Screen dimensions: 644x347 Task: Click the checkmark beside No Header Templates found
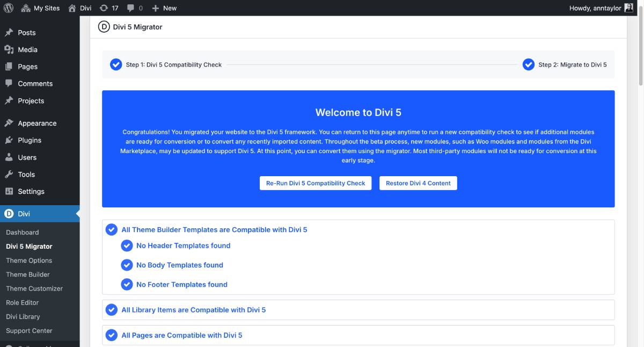pyautogui.click(x=127, y=245)
